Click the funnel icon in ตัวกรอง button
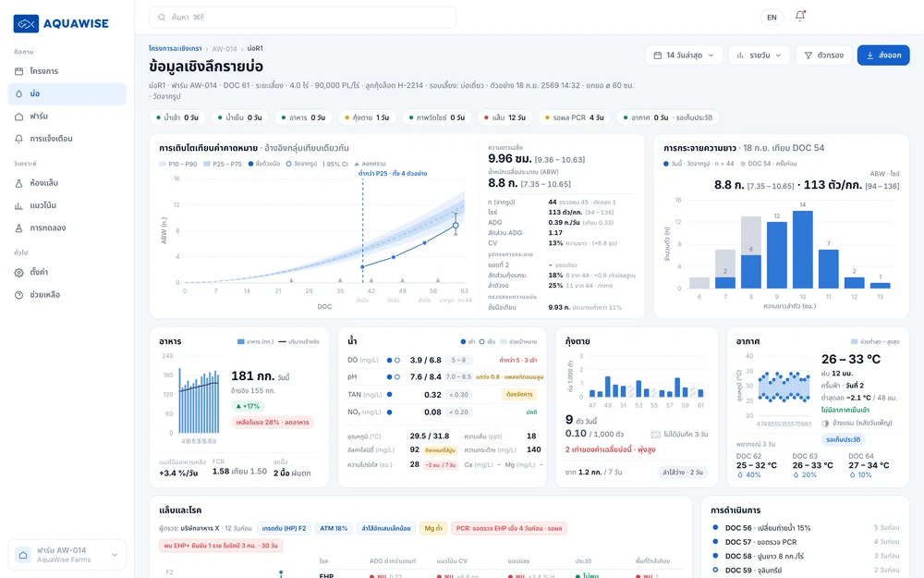 tap(808, 55)
